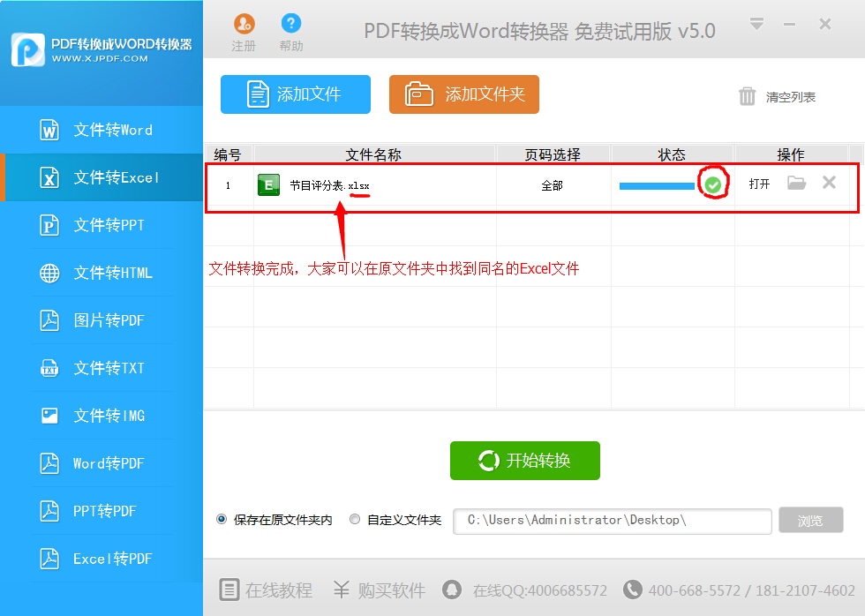Select the 文件转HTML menu item
865x616 pixels.
[102, 273]
